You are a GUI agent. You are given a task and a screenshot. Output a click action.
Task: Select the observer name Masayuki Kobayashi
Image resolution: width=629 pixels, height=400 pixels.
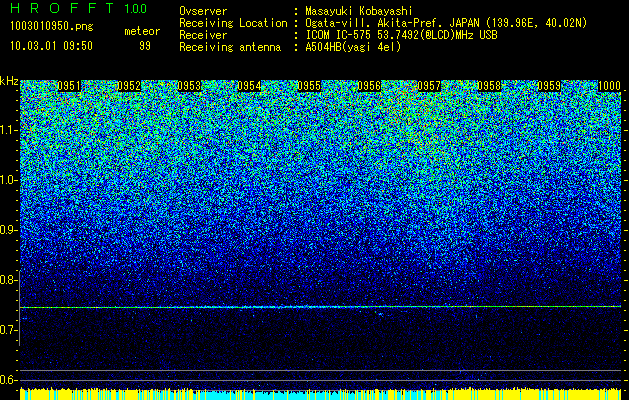coord(359,11)
